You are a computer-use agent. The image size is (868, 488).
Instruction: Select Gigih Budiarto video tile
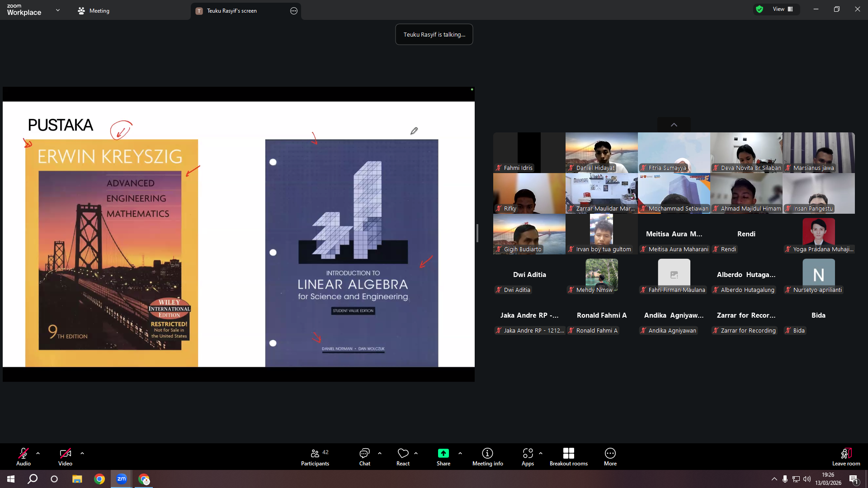point(529,234)
